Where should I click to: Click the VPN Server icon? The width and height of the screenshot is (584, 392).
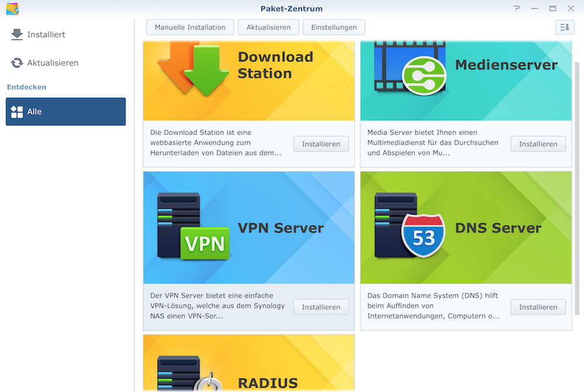click(193, 226)
